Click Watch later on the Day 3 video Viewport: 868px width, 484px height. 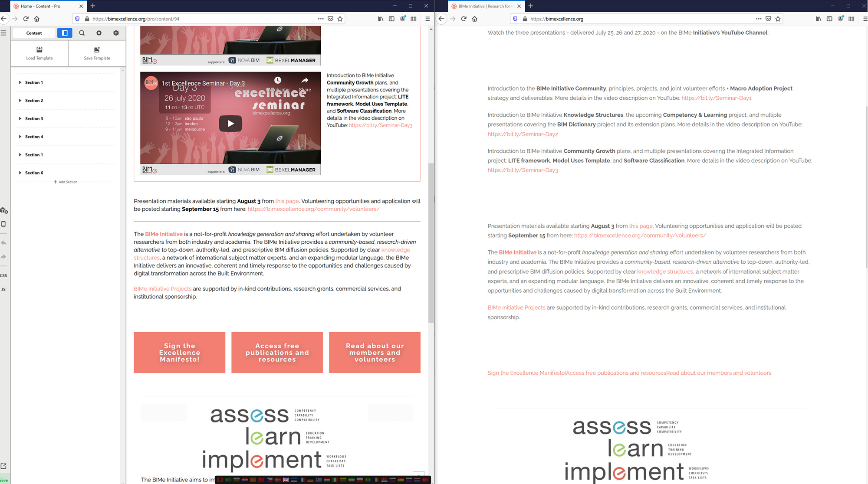[278, 84]
